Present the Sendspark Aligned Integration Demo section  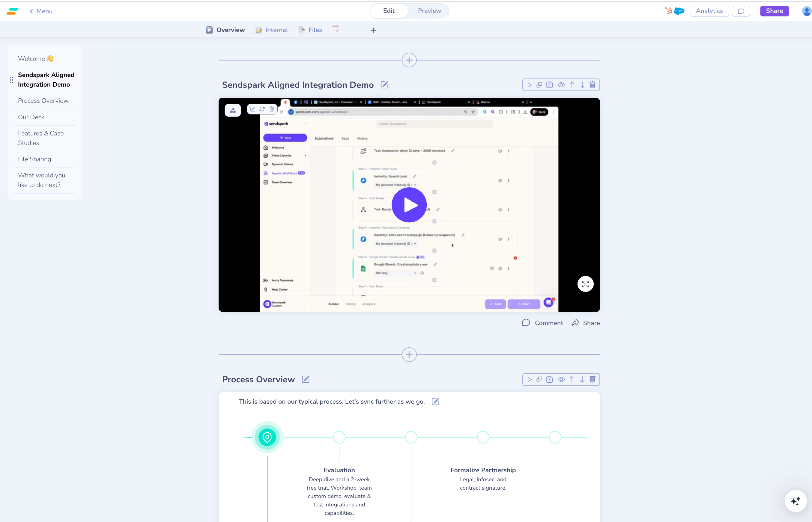click(529, 85)
